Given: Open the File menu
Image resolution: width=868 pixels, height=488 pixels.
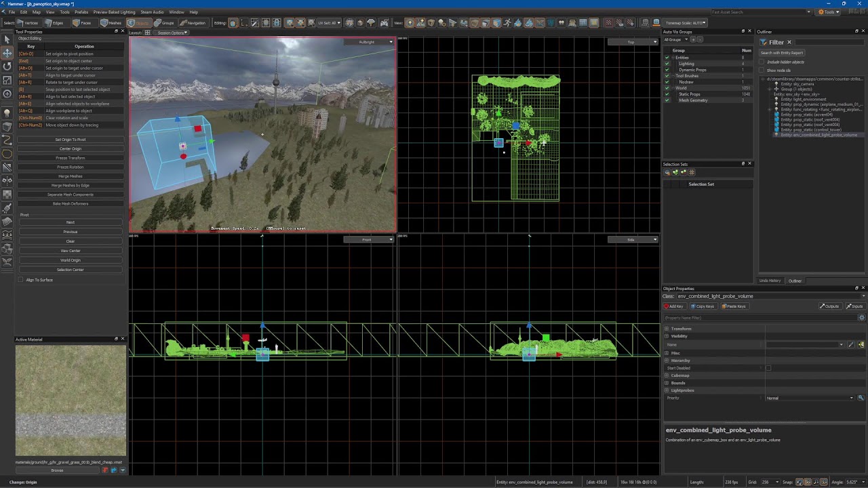Looking at the screenshot, I should [12, 12].
